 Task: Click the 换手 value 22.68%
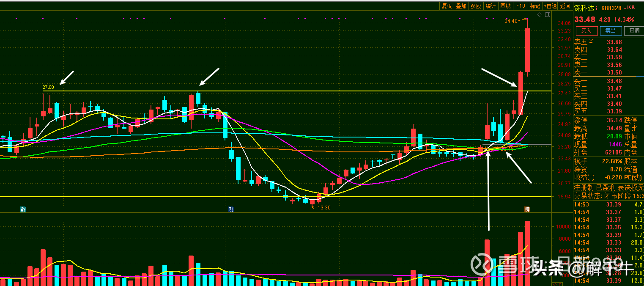click(x=612, y=161)
